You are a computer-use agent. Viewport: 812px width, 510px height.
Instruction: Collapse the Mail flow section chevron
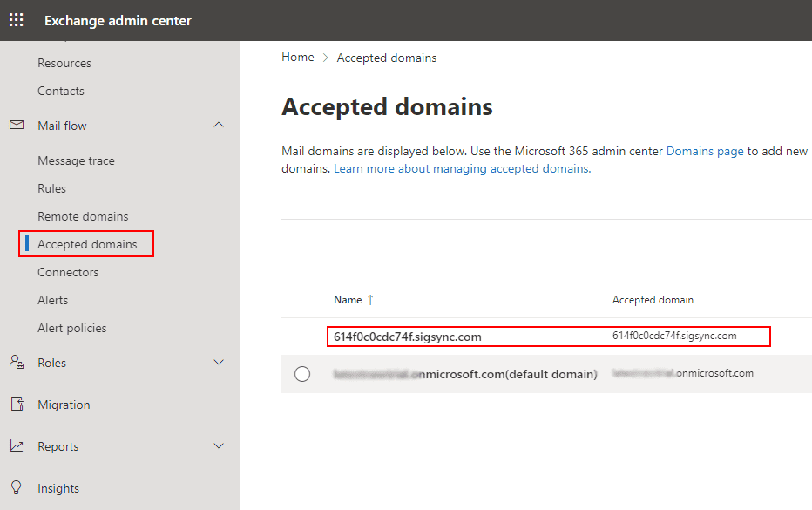pyautogui.click(x=219, y=126)
